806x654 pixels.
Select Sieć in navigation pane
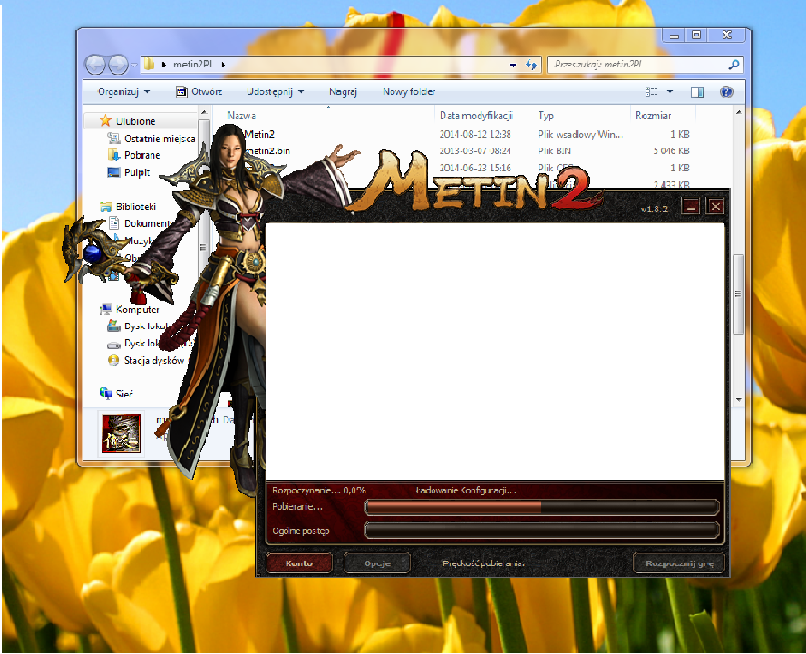[116, 394]
